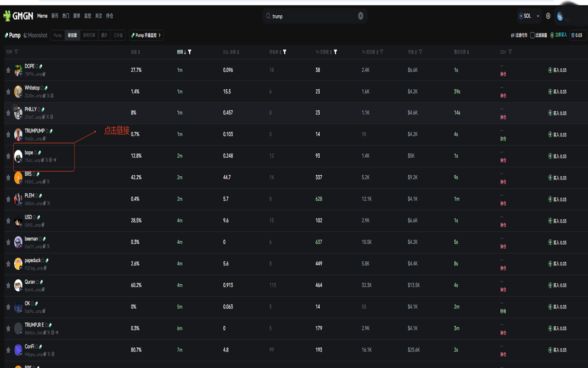Open the DEV column filter funnel

coord(510,52)
